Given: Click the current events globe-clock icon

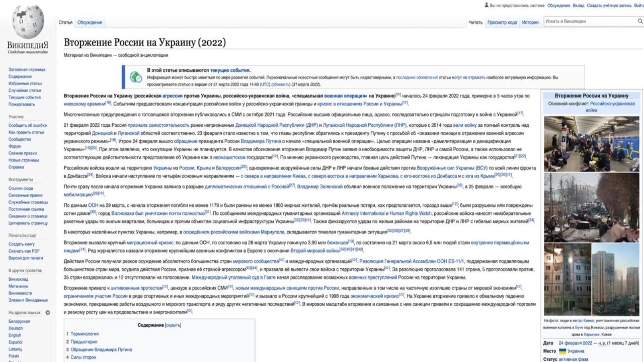Looking at the screenshot, I should click(136, 77).
